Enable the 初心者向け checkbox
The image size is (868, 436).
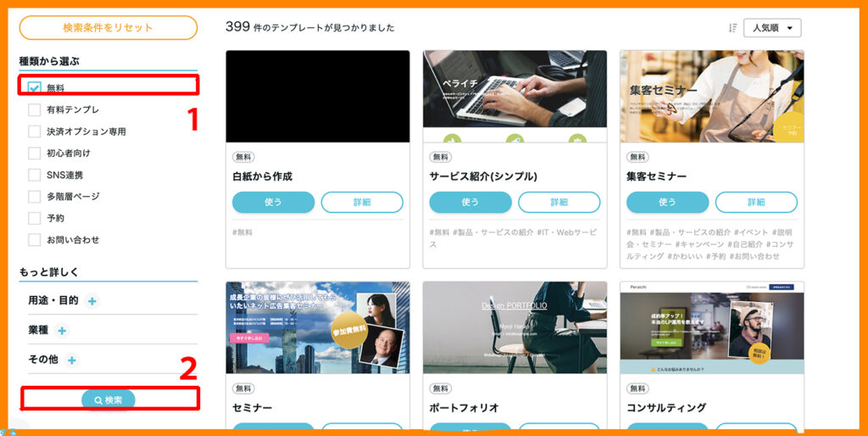pos(34,153)
